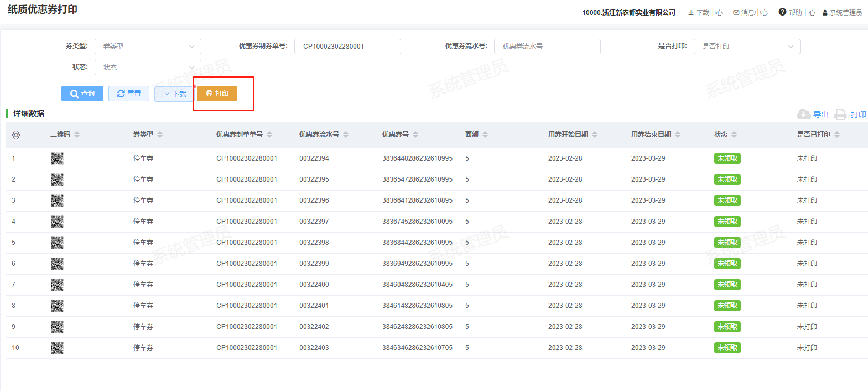The height and width of the screenshot is (391, 868).
Task: Click the 导出 export cloud icon
Action: click(804, 114)
